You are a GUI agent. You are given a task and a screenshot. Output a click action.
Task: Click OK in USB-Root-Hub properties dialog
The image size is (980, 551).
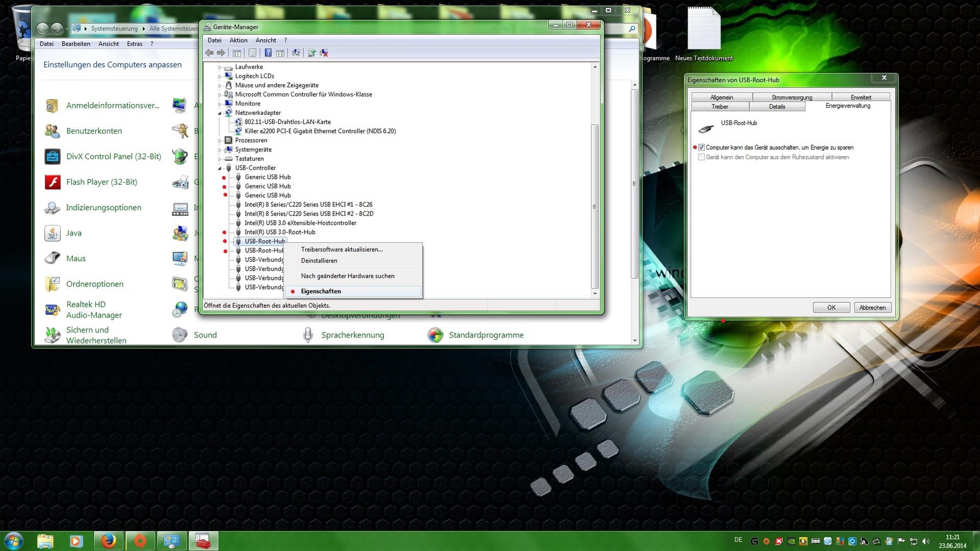pos(831,307)
